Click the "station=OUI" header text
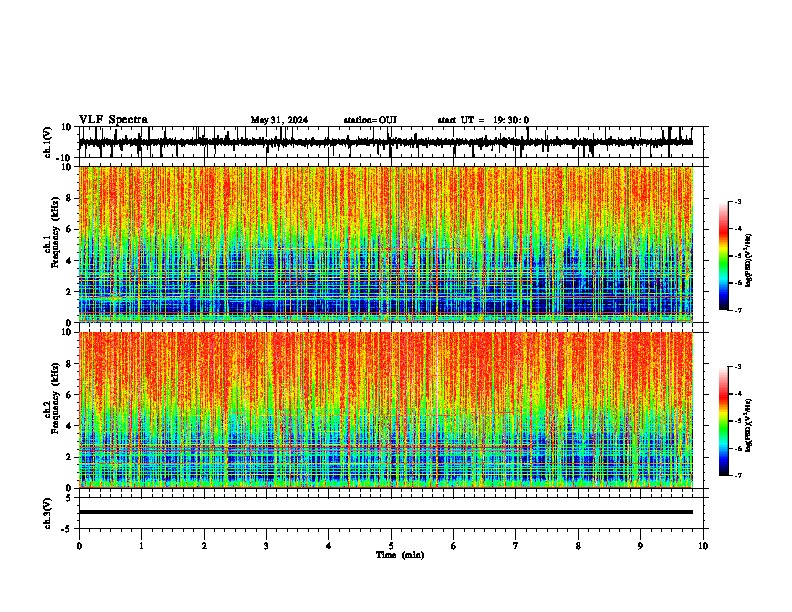The height and width of the screenshot is (612, 792). (x=370, y=120)
